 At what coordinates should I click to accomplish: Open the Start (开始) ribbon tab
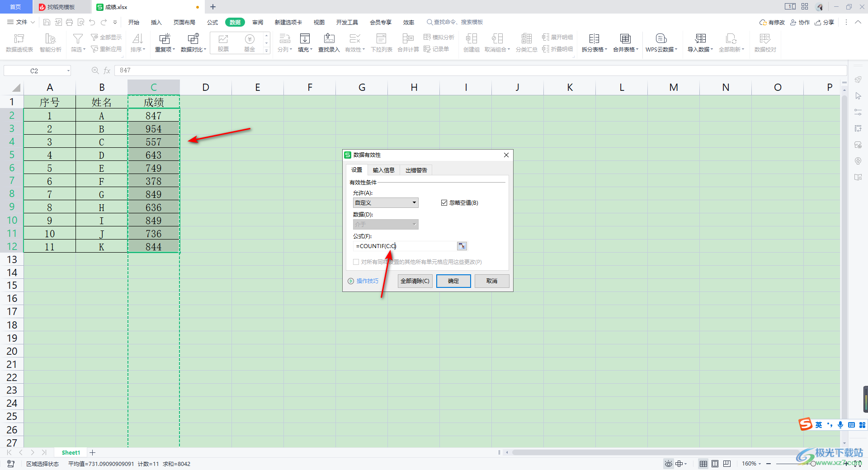[x=134, y=22]
